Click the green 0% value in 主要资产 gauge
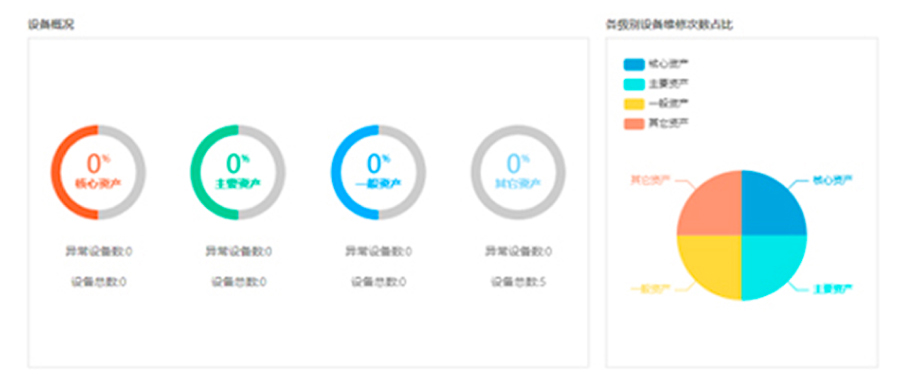This screenshot has width=900, height=385. pos(238,164)
